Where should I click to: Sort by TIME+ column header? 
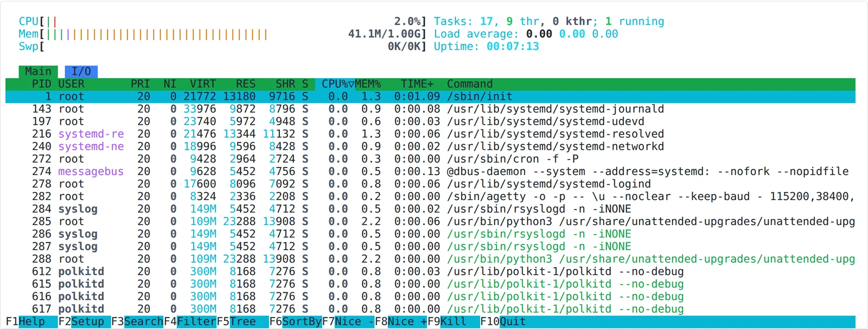pyautogui.click(x=417, y=84)
